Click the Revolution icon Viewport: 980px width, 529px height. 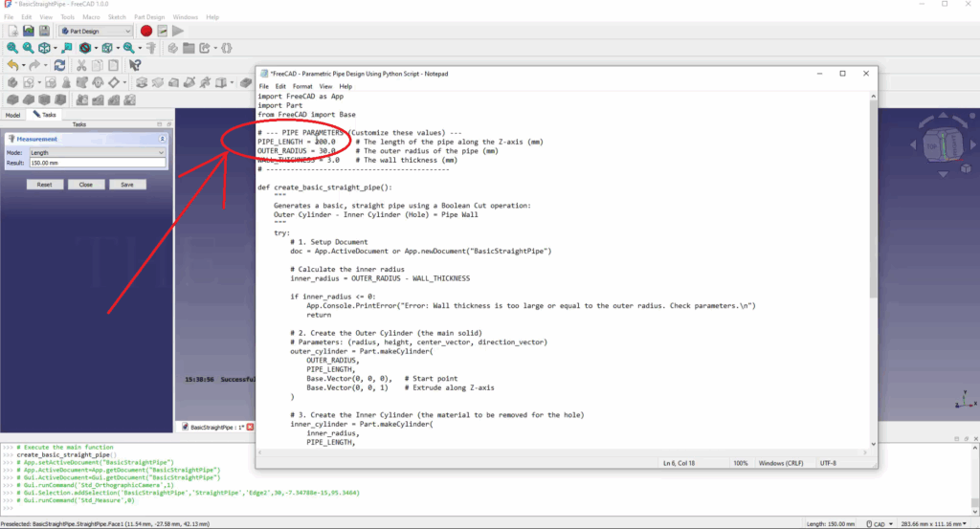(x=158, y=82)
